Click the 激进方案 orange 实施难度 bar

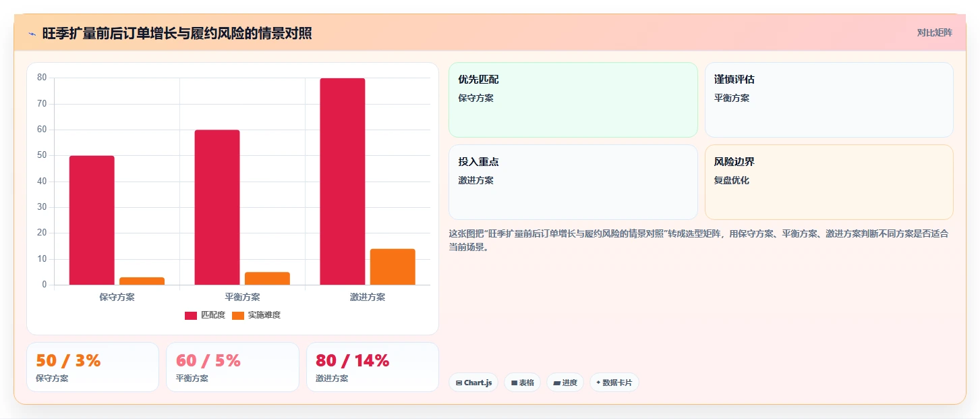(x=393, y=267)
